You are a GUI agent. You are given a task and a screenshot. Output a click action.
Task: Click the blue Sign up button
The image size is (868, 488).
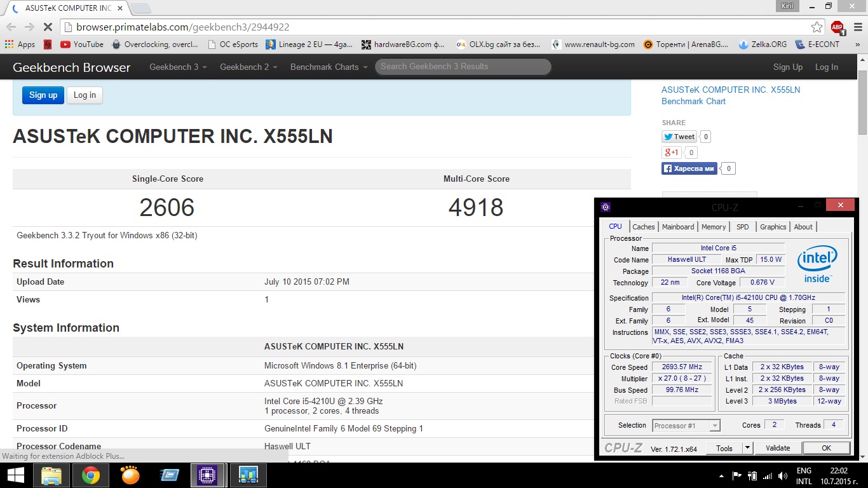pos(43,95)
